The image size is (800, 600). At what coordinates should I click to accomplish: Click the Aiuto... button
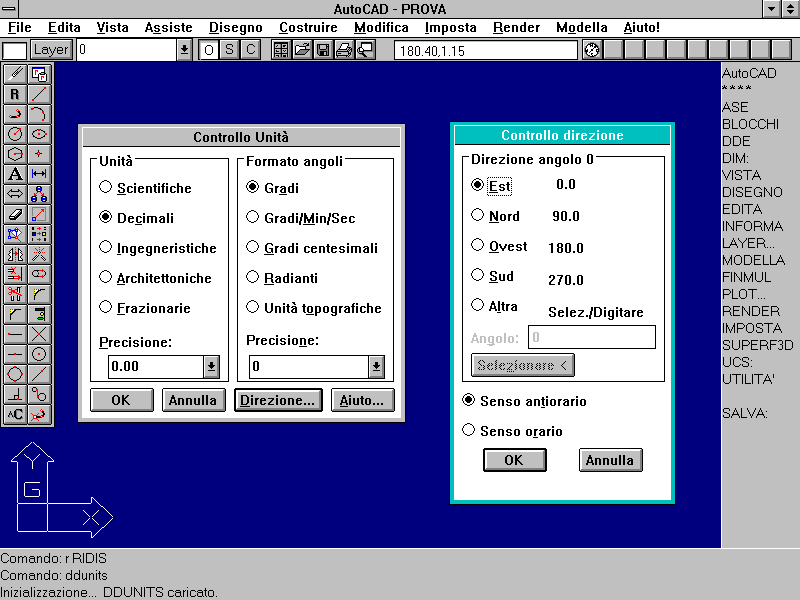[362, 400]
